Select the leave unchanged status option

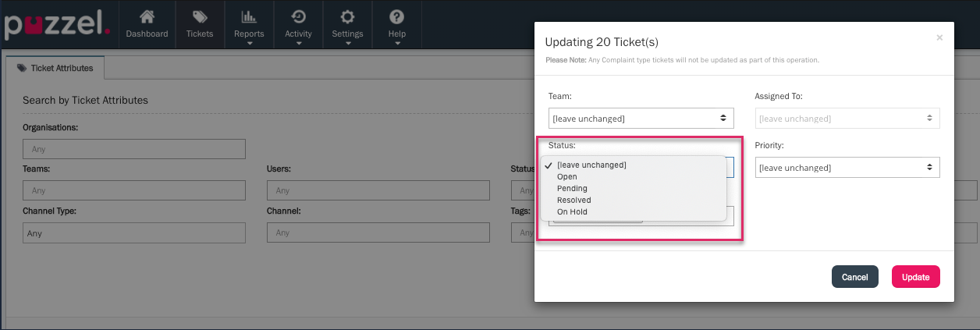[591, 165]
